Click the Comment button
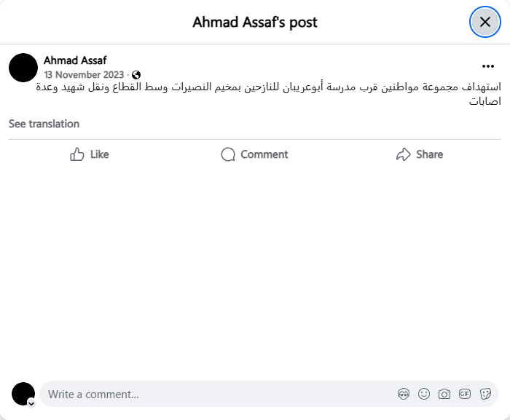The height and width of the screenshot is (420, 510). 254,154
